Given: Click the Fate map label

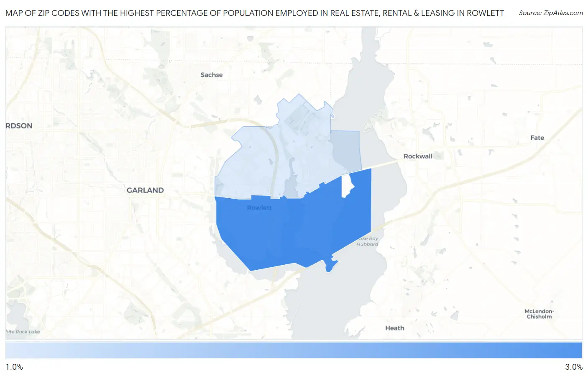Looking at the screenshot, I should [x=537, y=138].
